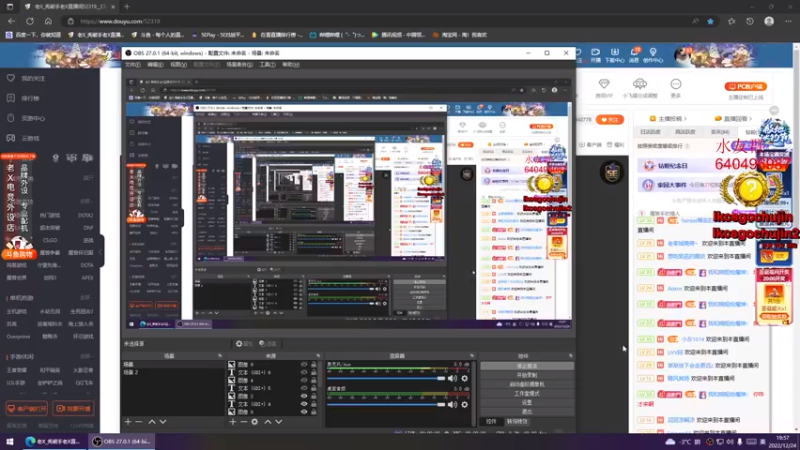Pop out the 混音器 dock via its header icon
The image size is (800, 450).
coord(472,356)
